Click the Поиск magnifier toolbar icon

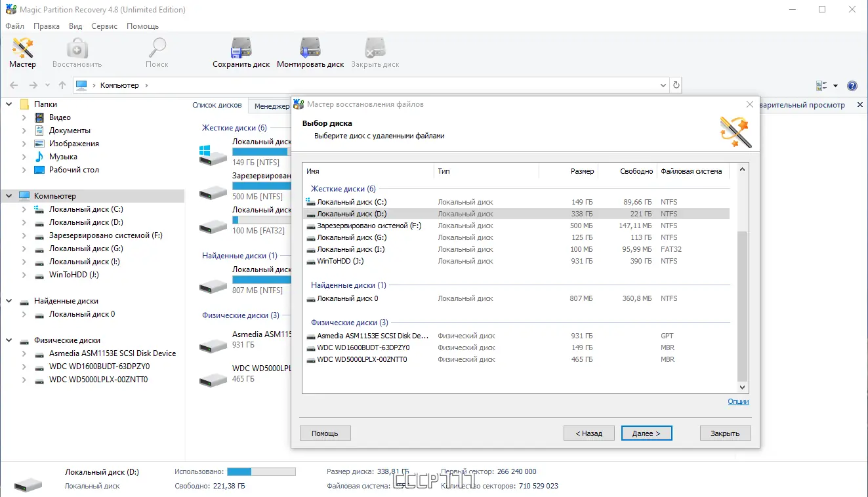point(157,49)
